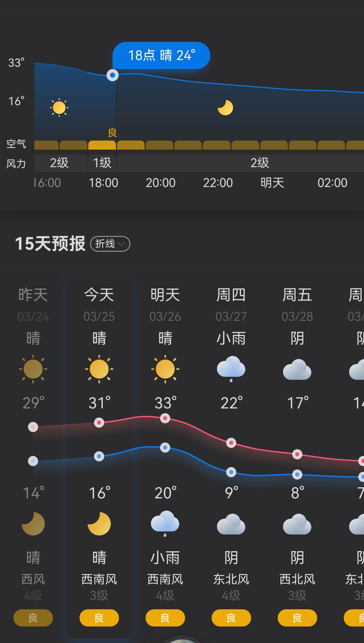Tap the highlighted 良 air quality bar
The image size is (364, 643).
pyautogui.click(x=102, y=145)
